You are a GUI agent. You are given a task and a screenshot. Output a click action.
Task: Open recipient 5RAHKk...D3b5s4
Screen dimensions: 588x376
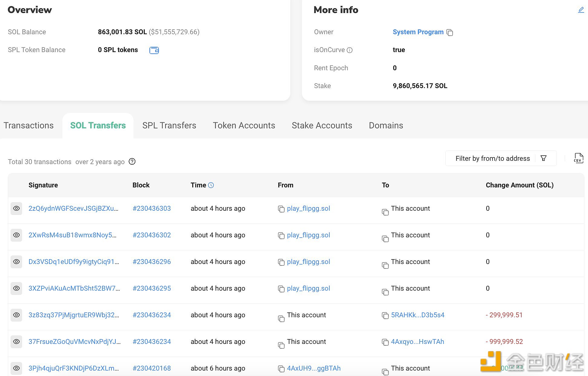418,315
